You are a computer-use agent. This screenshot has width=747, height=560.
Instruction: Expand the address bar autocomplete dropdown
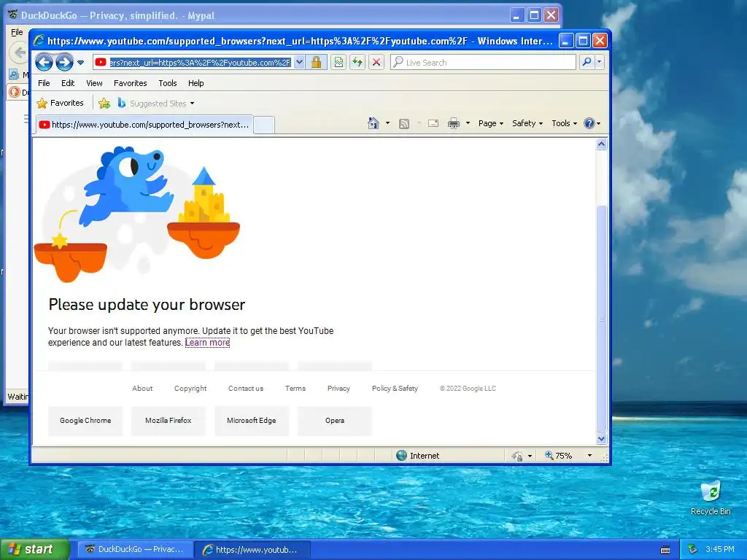pyautogui.click(x=299, y=63)
